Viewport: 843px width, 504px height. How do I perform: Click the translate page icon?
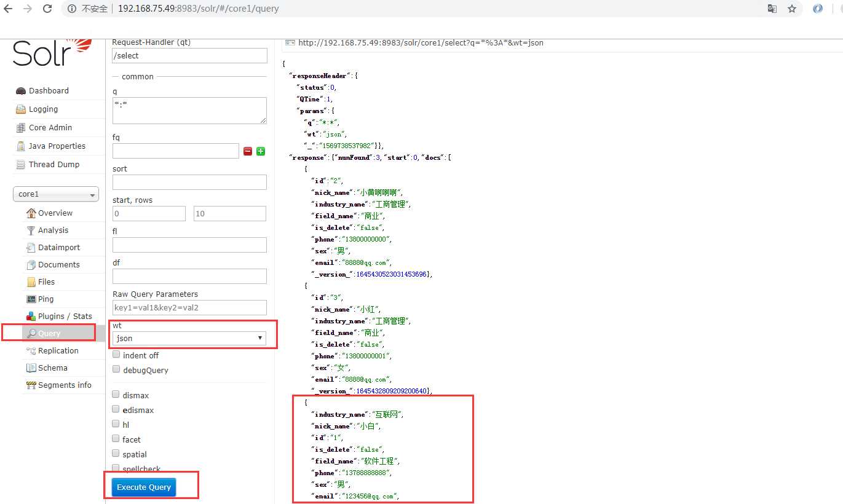point(772,9)
